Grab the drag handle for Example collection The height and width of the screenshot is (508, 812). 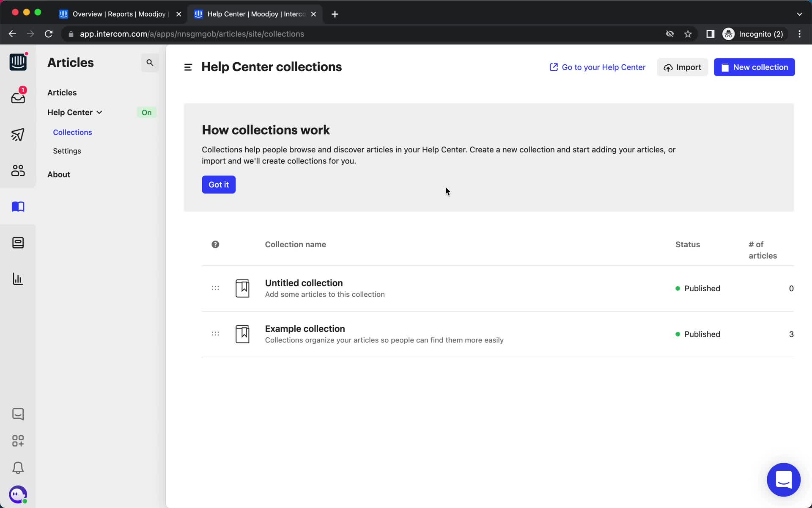(x=215, y=334)
